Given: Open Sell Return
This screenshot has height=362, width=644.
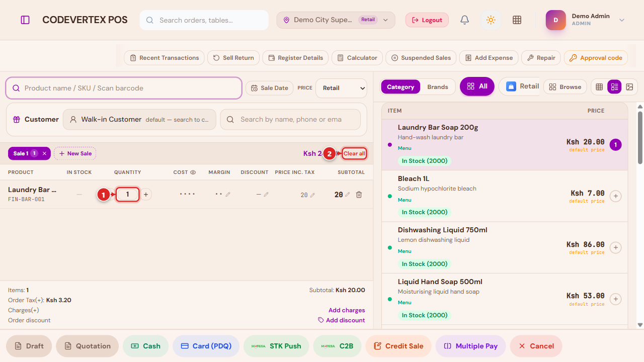Looking at the screenshot, I should (233, 58).
